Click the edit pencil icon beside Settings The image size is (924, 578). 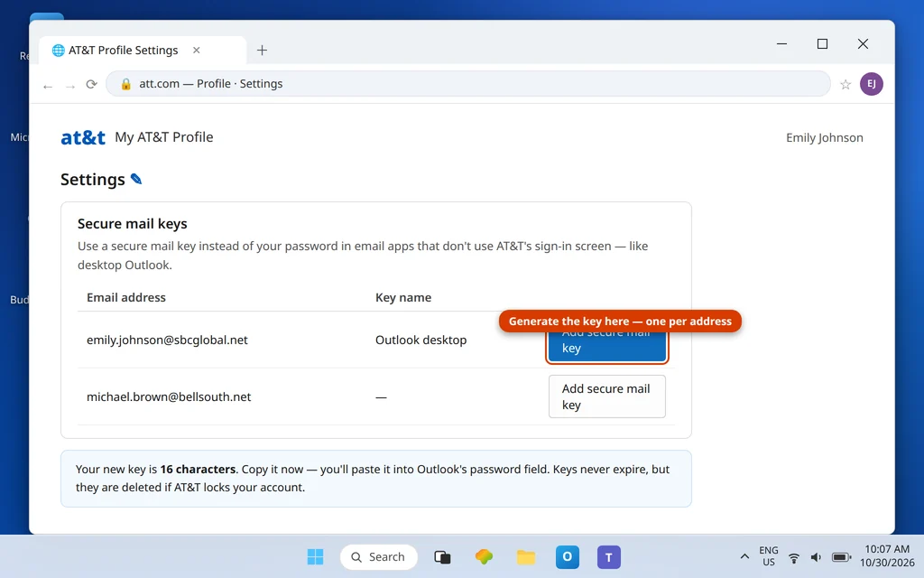tap(136, 179)
